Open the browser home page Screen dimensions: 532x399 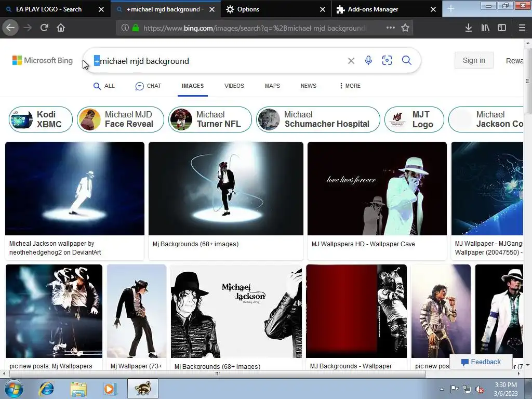pyautogui.click(x=61, y=28)
